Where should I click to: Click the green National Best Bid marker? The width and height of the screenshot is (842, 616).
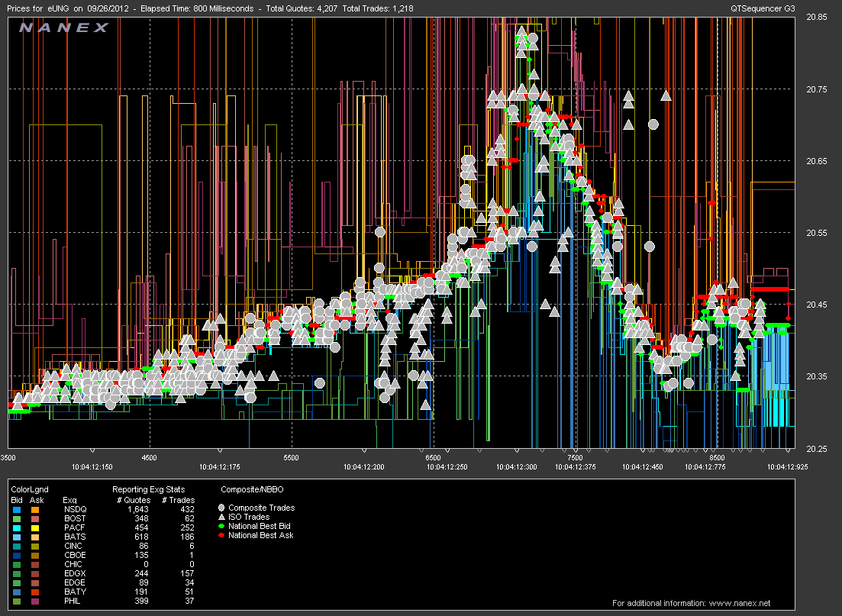coord(221,526)
